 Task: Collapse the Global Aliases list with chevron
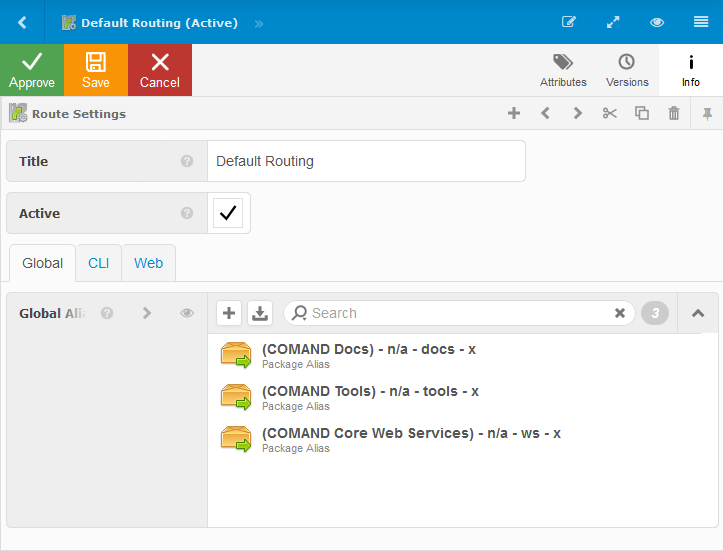pyautogui.click(x=698, y=313)
